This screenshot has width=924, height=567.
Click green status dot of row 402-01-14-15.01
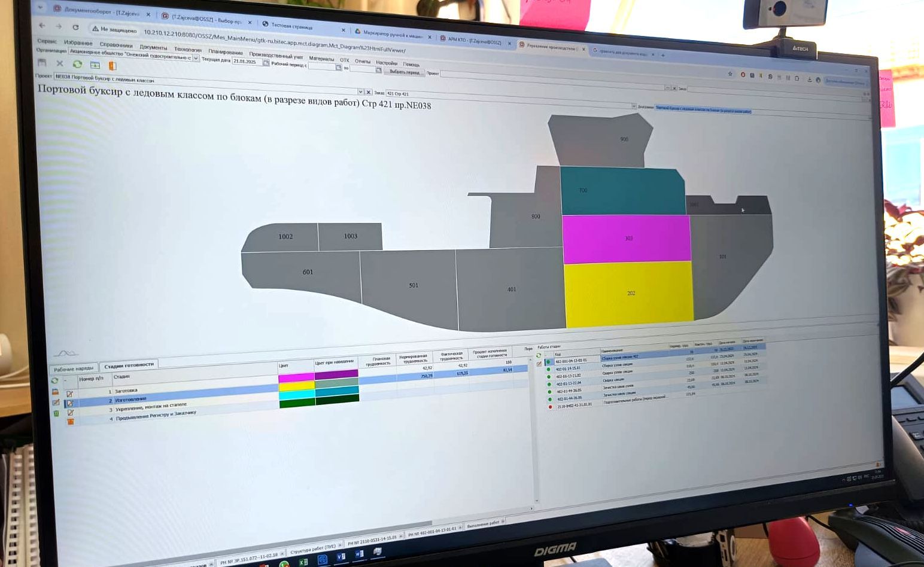(549, 370)
